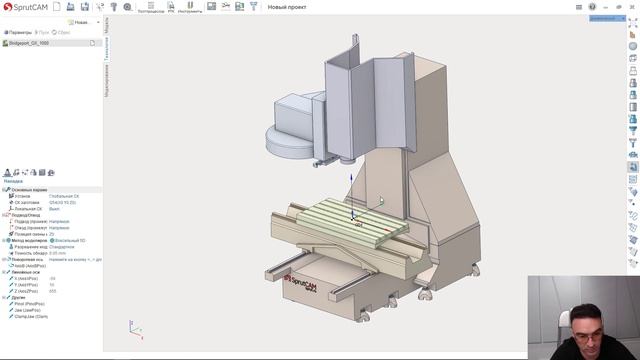Click the funnel filter icon in right toolbar

(633, 131)
